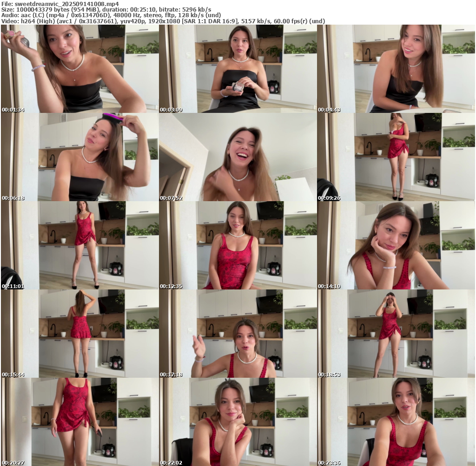This screenshot has height=466, width=476.
Task: Select the thumbnail timestamped 00:01:34
Action: (80, 69)
